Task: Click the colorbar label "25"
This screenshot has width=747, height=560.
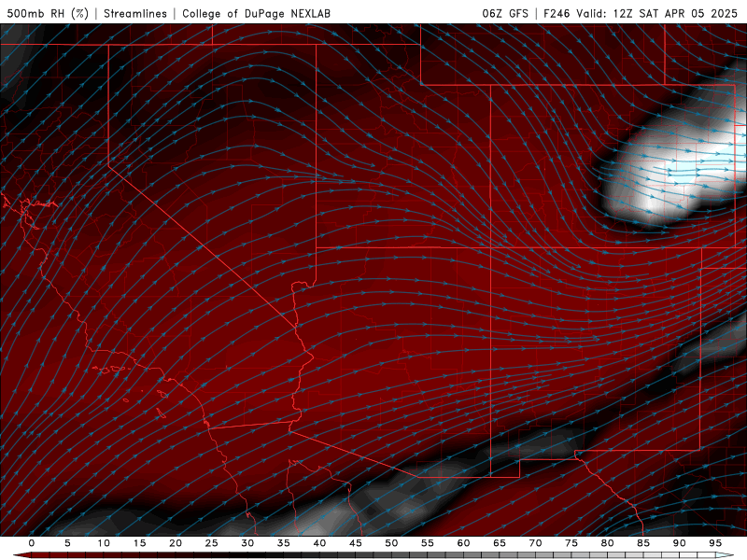Action: pyautogui.click(x=212, y=543)
